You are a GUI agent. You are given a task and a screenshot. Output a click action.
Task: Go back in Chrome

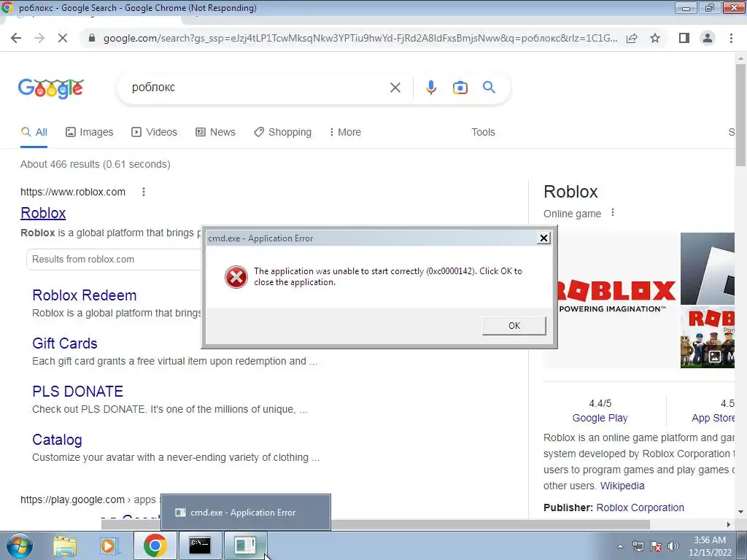16,38
